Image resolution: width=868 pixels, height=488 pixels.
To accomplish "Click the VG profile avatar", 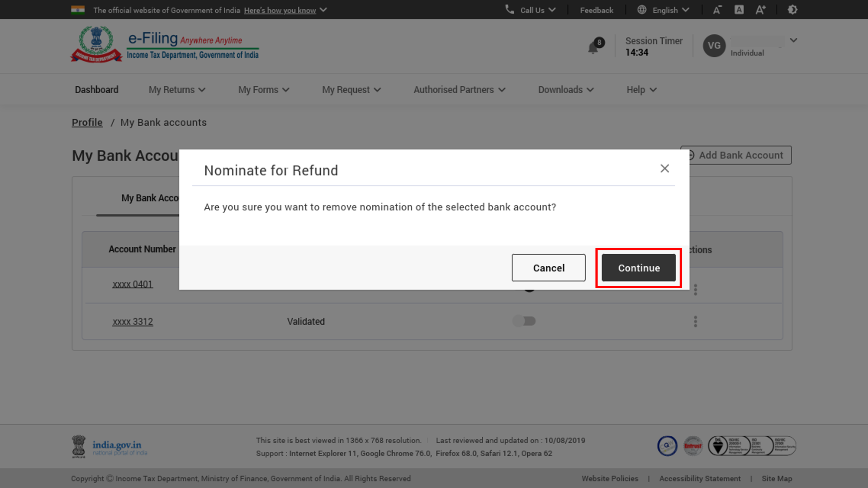I will pos(714,46).
